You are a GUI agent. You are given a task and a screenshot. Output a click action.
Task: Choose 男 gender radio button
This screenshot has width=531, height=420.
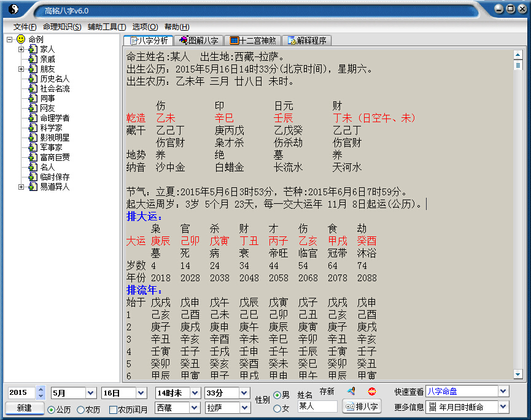pos(277,395)
